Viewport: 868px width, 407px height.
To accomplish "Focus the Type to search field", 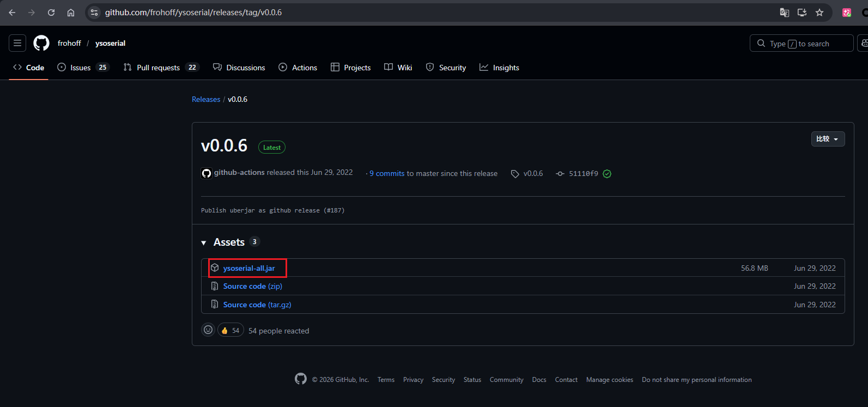I will (x=801, y=44).
